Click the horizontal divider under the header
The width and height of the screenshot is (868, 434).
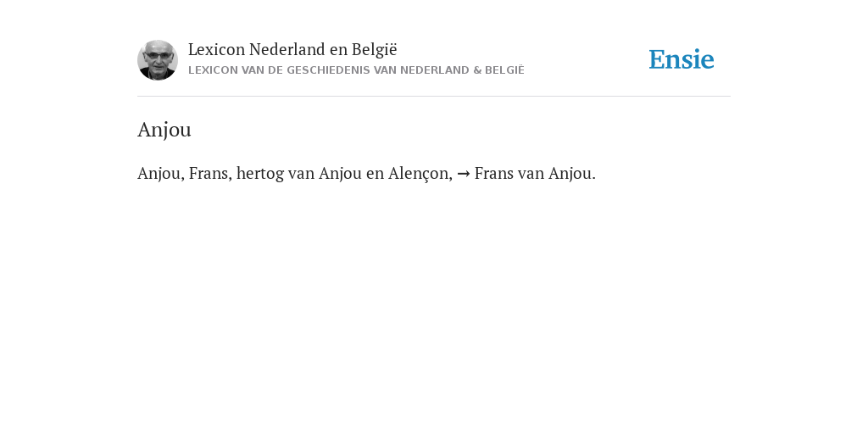click(x=434, y=97)
